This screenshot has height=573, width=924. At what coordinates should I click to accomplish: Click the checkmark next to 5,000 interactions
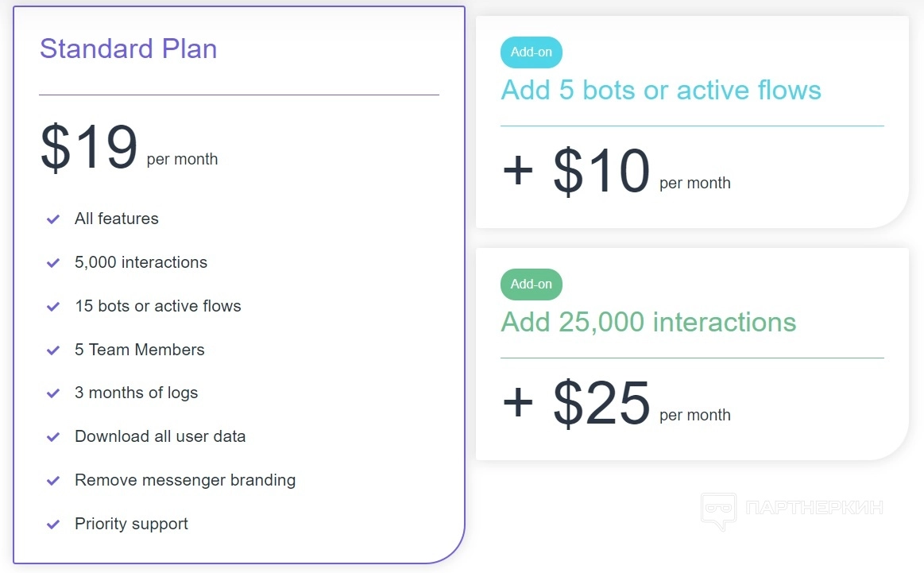(53, 263)
